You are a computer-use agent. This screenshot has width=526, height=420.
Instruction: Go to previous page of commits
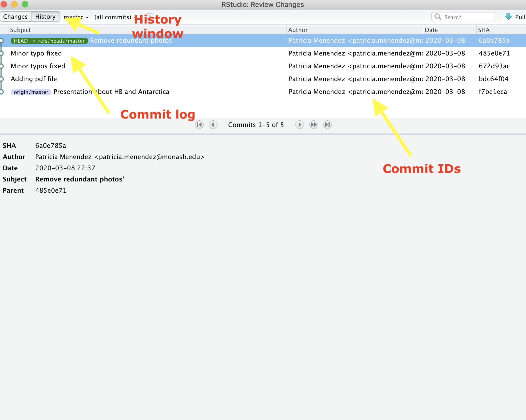coord(213,125)
